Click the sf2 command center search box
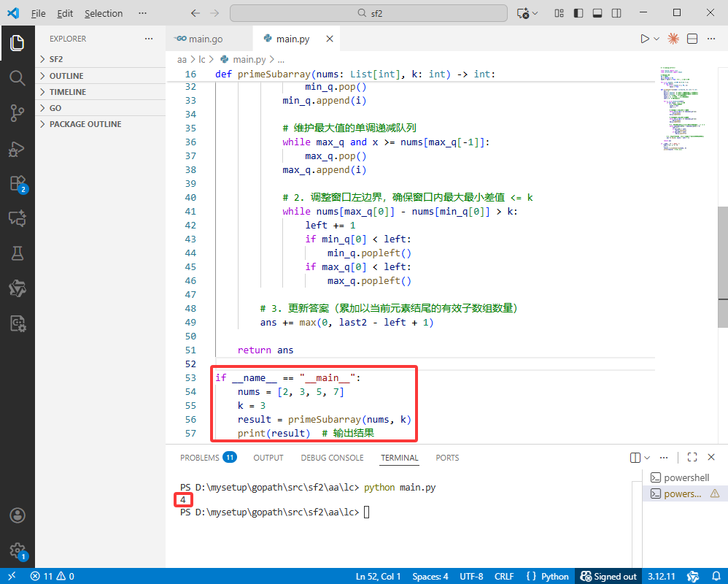Image resolution: width=728 pixels, height=584 pixels. pyautogui.click(x=368, y=13)
